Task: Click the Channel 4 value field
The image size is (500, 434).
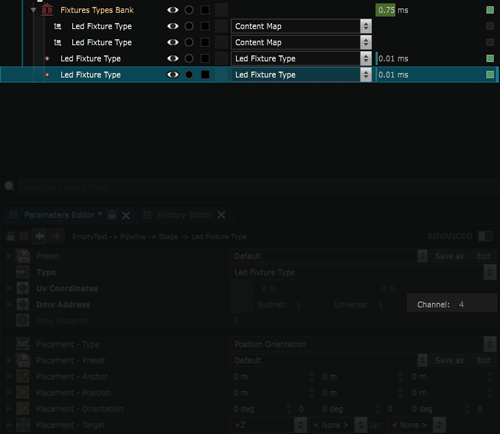Action: (x=452, y=304)
